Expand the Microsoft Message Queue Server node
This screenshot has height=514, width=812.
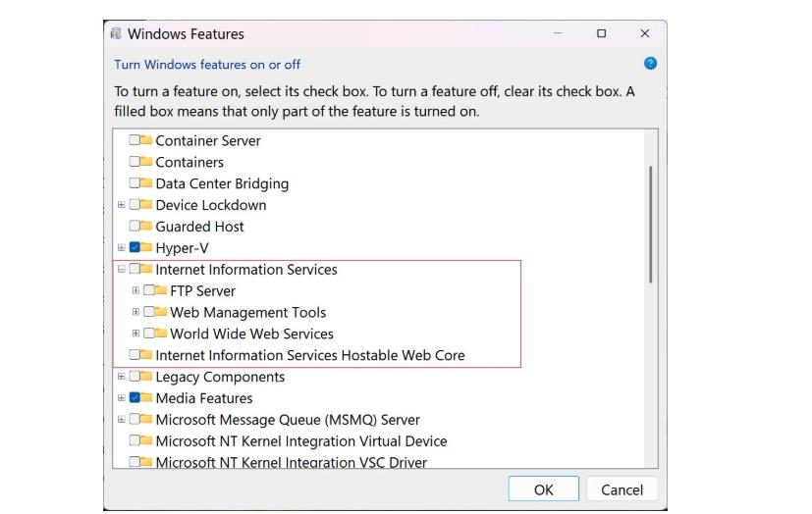[x=121, y=420]
